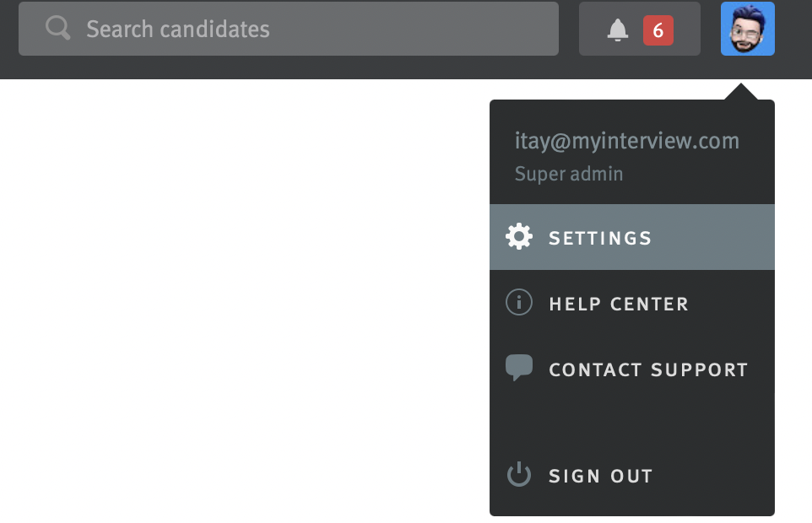812x523 pixels.
Task: Click the Super admin role label
Action: (569, 174)
